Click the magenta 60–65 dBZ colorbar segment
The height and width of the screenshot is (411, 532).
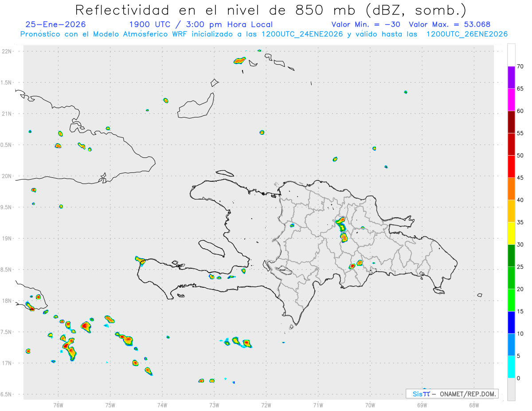[511, 100]
